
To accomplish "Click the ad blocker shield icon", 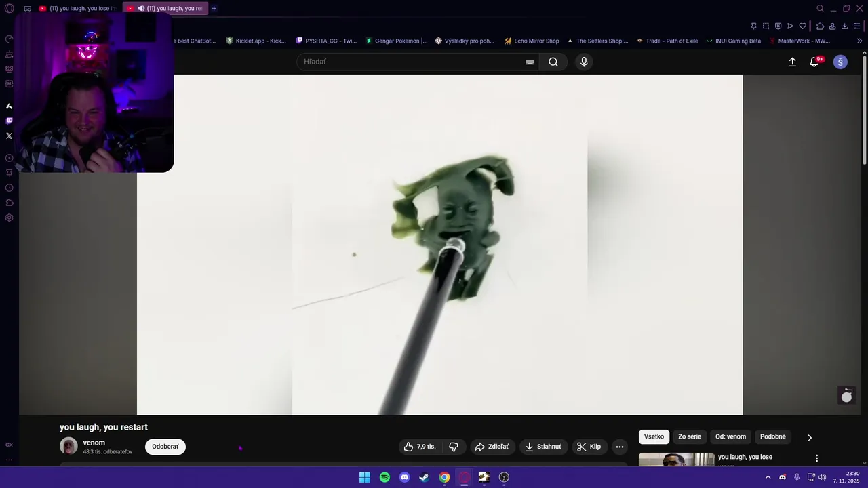I will [x=778, y=26].
